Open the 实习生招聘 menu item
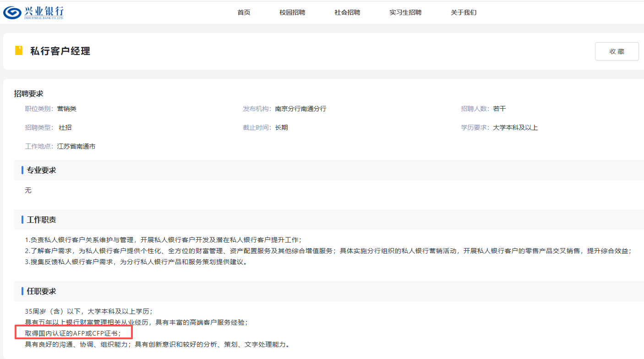 click(x=405, y=12)
